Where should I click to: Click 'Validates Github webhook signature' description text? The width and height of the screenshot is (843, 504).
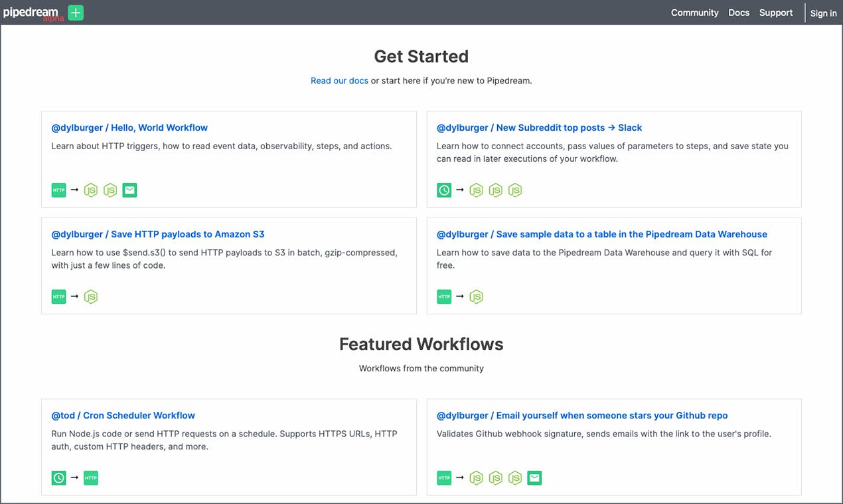604,434
